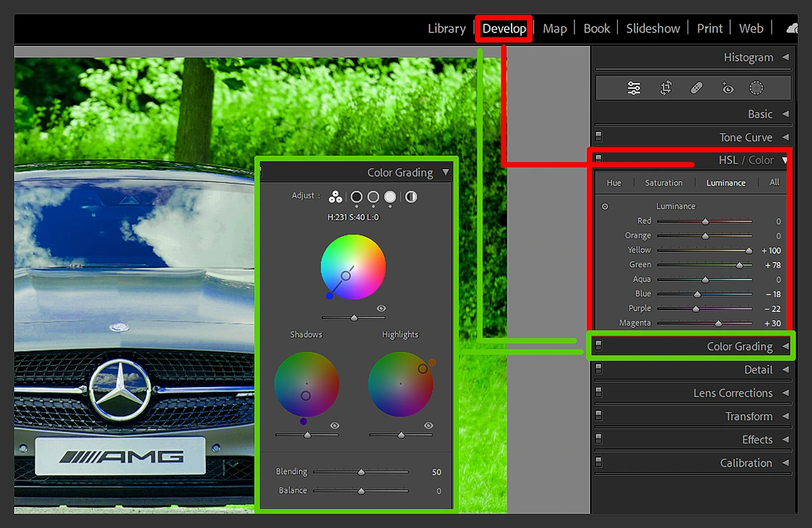Open the Library module
This screenshot has width=812, height=528.
point(447,28)
